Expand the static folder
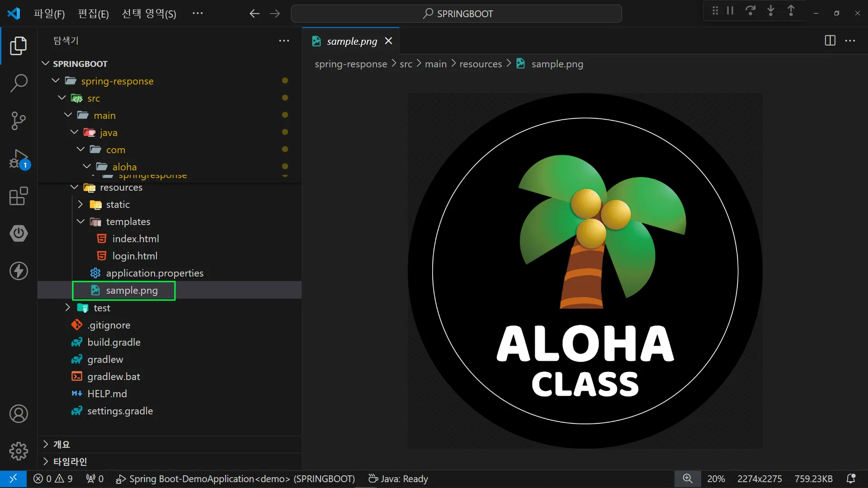This screenshot has width=868, height=488. click(x=81, y=204)
